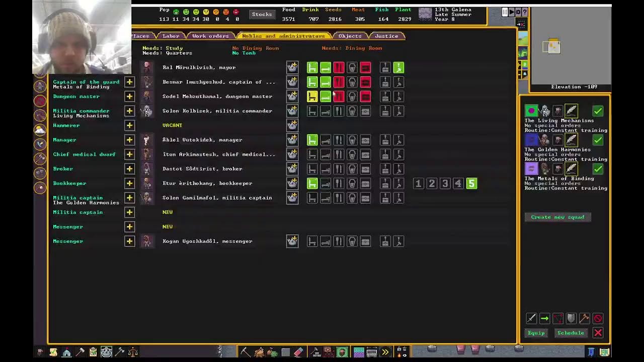
Task: Set bookkeeper precision to level 4
Action: [458, 184]
